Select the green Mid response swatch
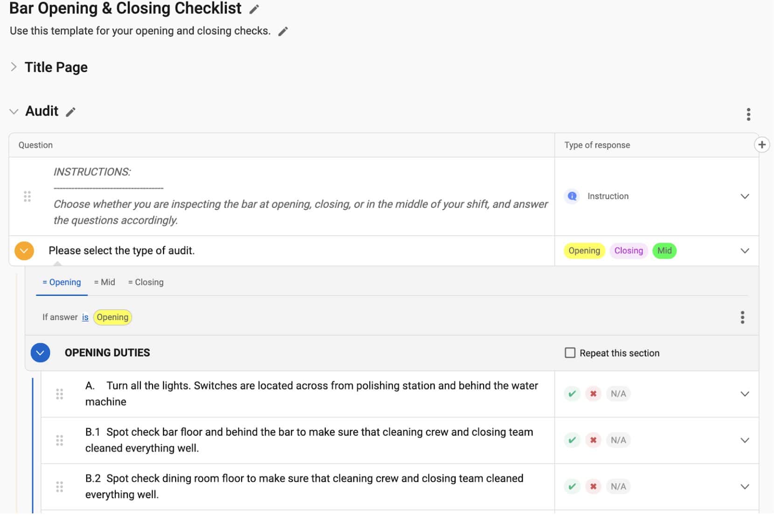The height and width of the screenshot is (532, 774). (x=664, y=251)
